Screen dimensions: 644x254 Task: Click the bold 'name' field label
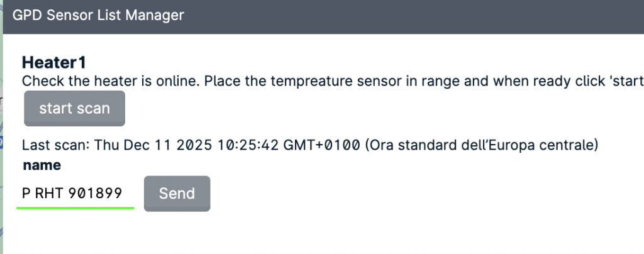point(42,165)
